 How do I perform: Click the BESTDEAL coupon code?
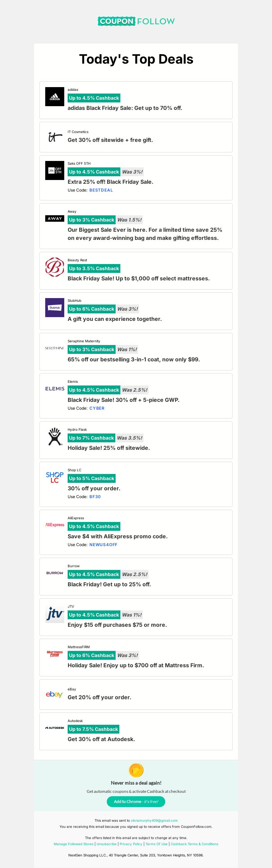click(101, 190)
